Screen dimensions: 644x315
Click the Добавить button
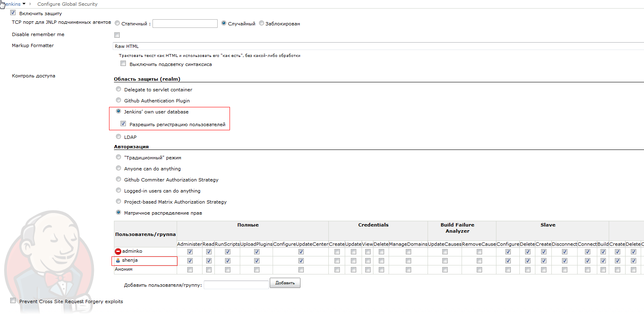(285, 283)
